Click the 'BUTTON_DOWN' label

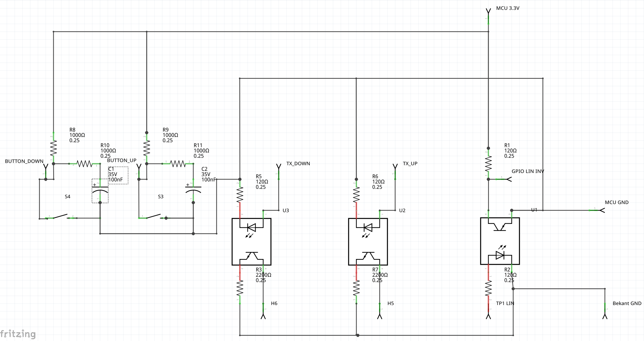pos(24,161)
